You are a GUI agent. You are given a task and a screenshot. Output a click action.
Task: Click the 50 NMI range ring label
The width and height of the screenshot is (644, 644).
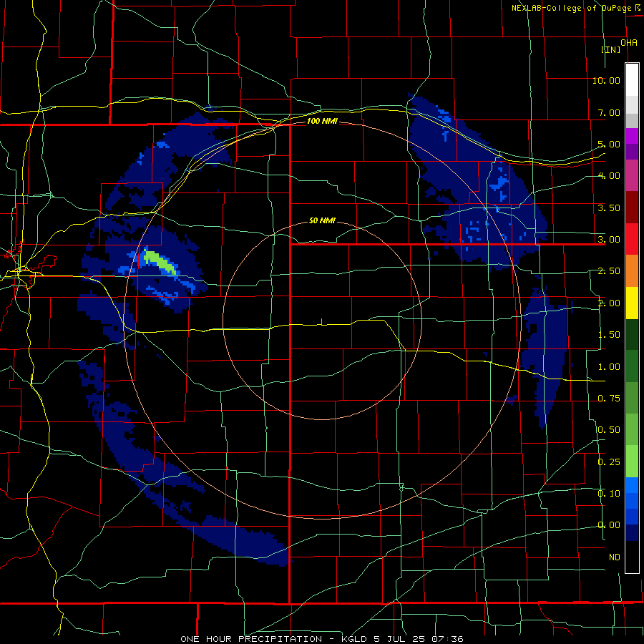click(322, 220)
